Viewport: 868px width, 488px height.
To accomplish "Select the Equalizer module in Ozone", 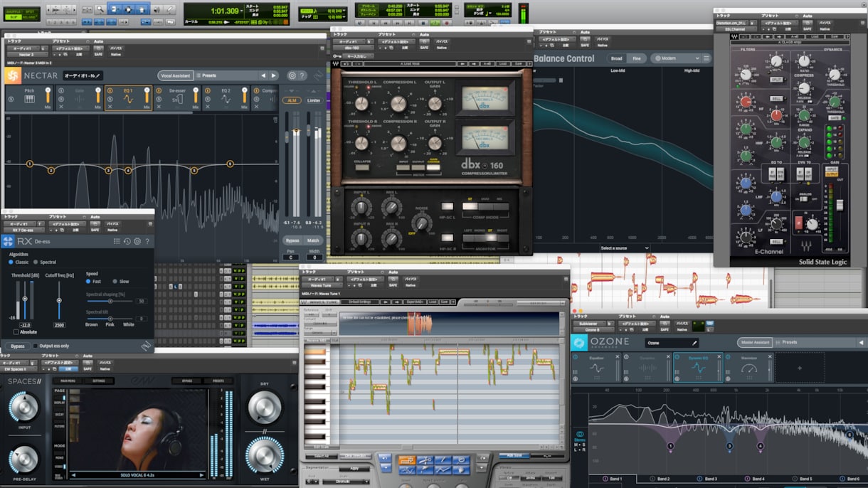I will [x=596, y=367].
